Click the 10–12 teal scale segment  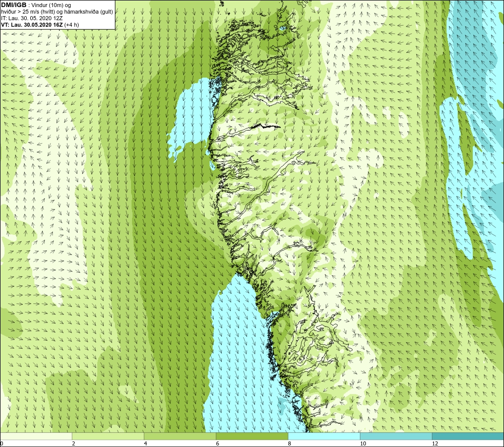pyautogui.click(x=396, y=436)
